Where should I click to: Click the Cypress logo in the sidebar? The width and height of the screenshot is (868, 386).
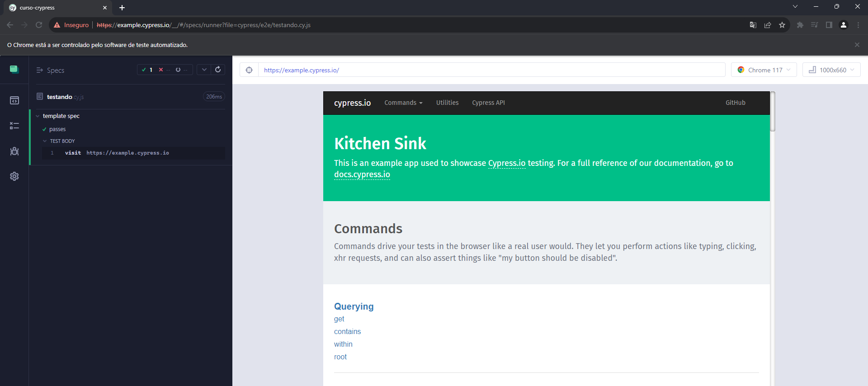click(14, 69)
